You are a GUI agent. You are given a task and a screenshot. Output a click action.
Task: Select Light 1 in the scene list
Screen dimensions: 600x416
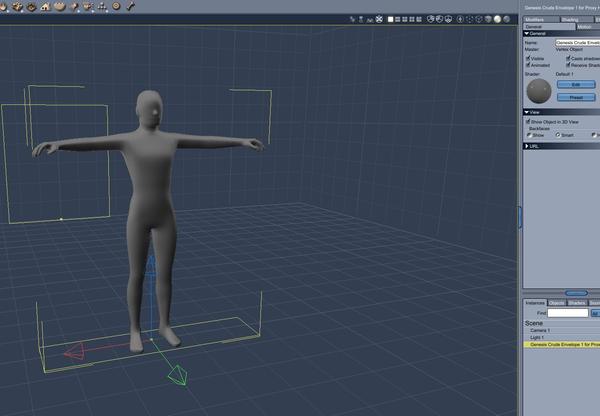(x=537, y=337)
